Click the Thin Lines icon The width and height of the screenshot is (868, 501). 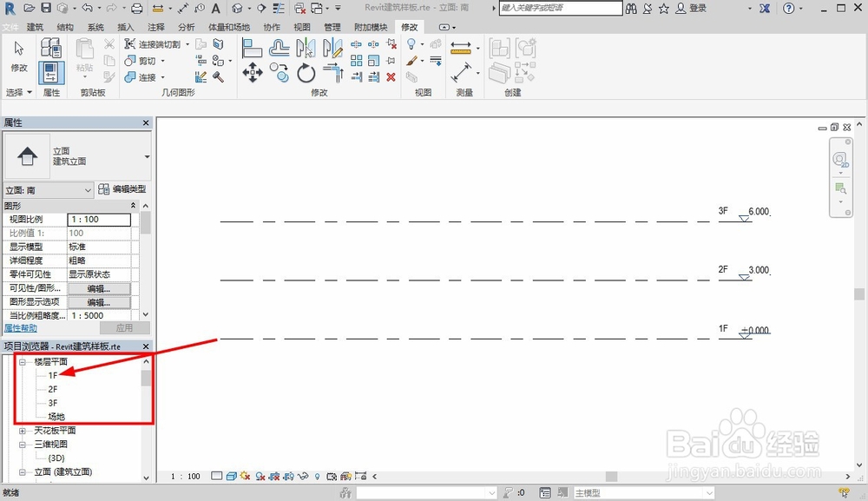(x=279, y=8)
